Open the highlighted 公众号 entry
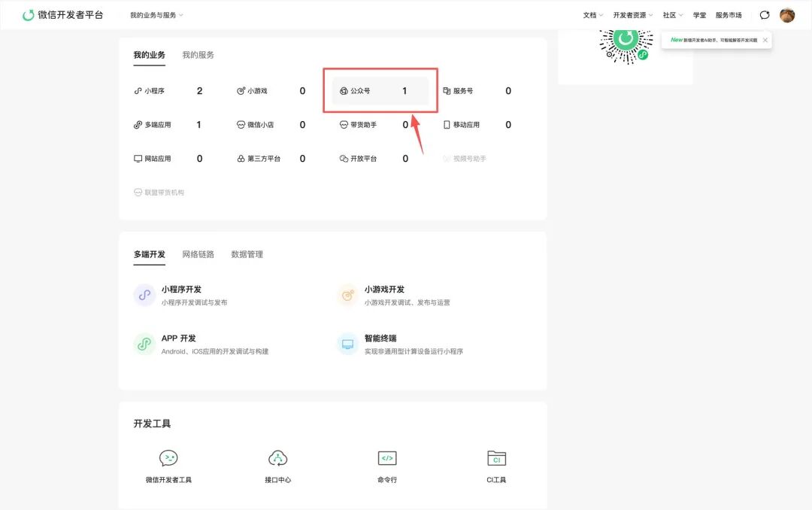Screen dimensions: 812x510 click(380, 91)
